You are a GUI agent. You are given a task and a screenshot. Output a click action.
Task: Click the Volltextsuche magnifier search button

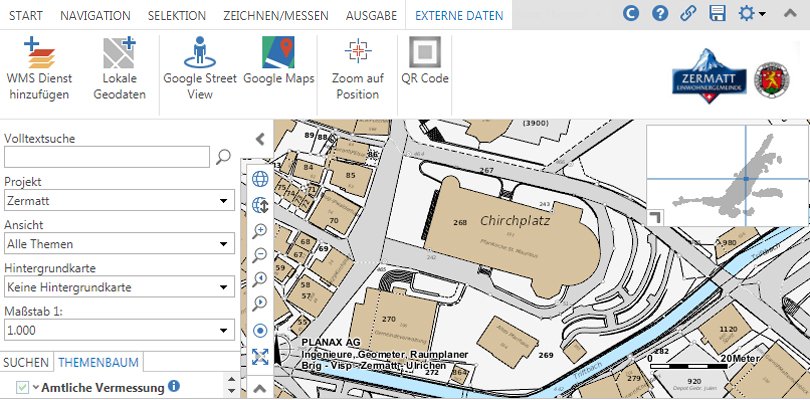point(224,156)
